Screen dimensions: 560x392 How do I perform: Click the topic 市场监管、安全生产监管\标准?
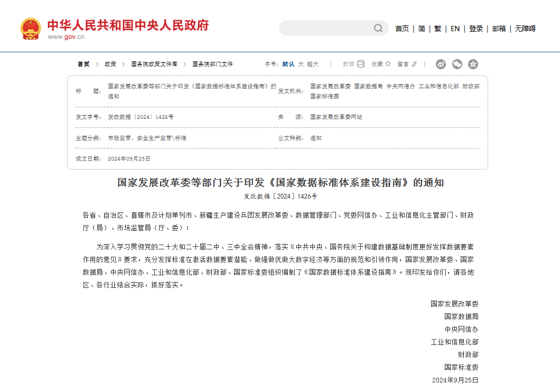(147, 138)
